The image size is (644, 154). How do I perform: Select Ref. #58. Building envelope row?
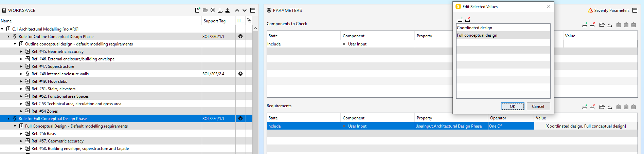click(126, 149)
